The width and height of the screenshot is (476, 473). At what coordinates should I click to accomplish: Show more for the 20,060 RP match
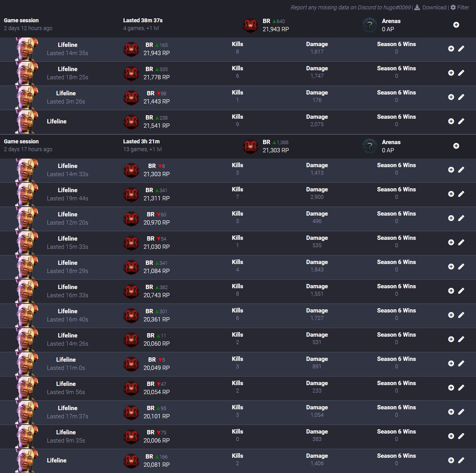(x=451, y=339)
